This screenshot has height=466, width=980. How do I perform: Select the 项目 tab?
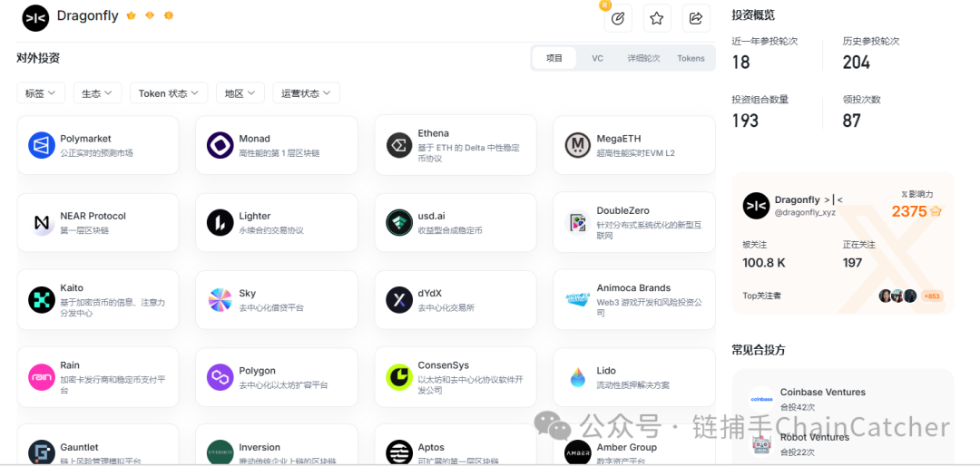click(554, 58)
